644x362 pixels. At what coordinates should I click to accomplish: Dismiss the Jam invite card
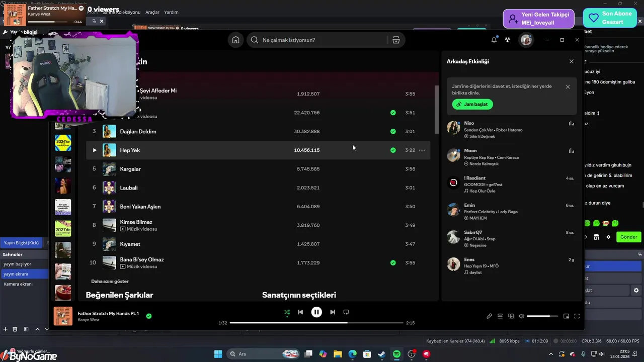(568, 86)
